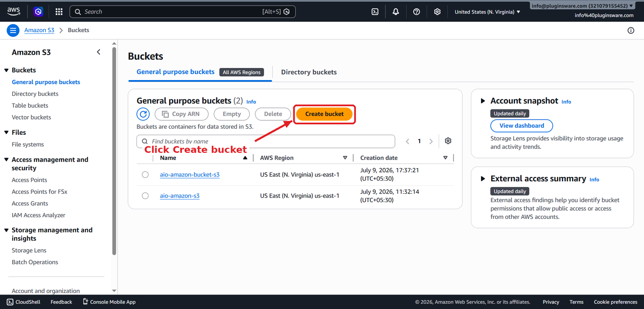Sort by Creation date column arrow
Image resolution: width=644 pixels, height=309 pixels.
click(445, 158)
